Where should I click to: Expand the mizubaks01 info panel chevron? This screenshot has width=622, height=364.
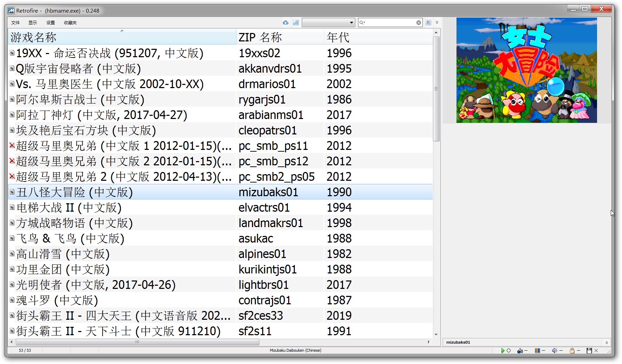(607, 342)
